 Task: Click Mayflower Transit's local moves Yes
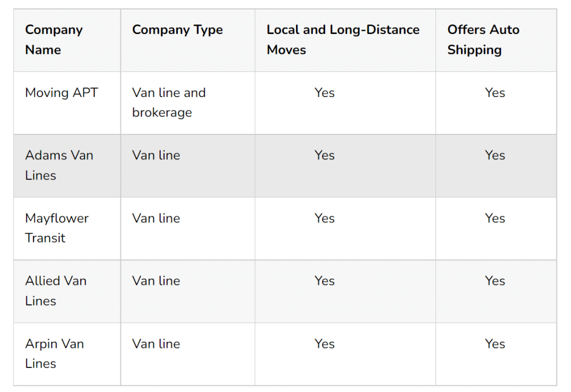(325, 219)
